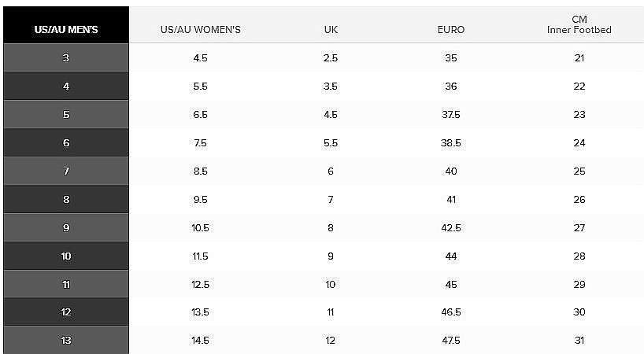The height and width of the screenshot is (354, 644).
Task: Click the UK column header
Action: (x=331, y=30)
